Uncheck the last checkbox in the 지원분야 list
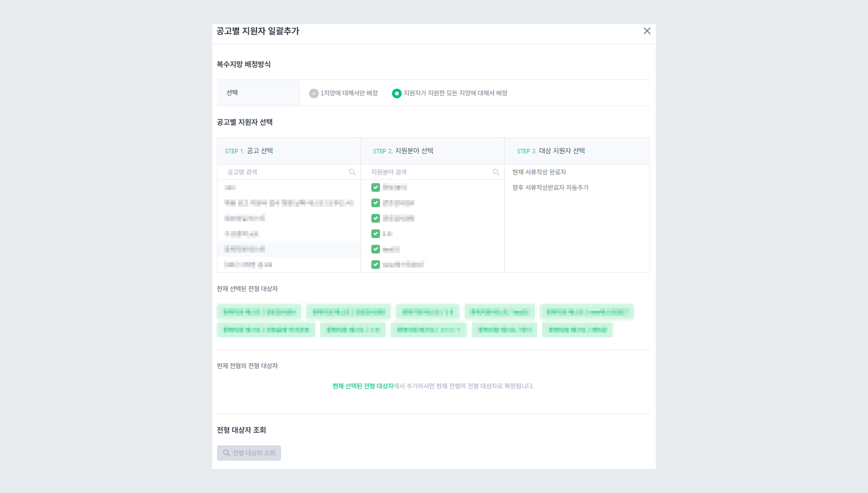The height and width of the screenshot is (493, 868). (375, 264)
